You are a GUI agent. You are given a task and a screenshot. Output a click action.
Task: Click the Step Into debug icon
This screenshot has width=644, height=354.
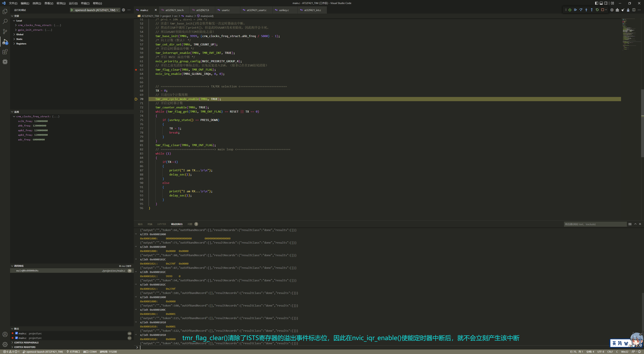pyautogui.click(x=586, y=10)
